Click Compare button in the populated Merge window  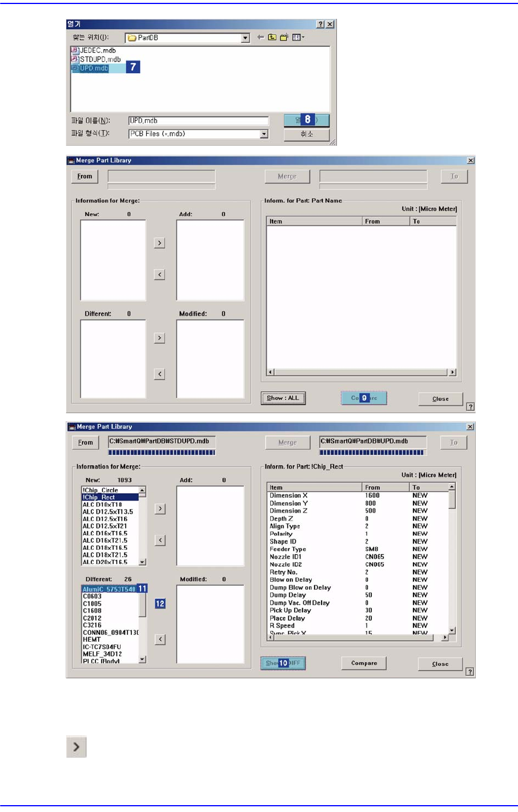pos(364,663)
